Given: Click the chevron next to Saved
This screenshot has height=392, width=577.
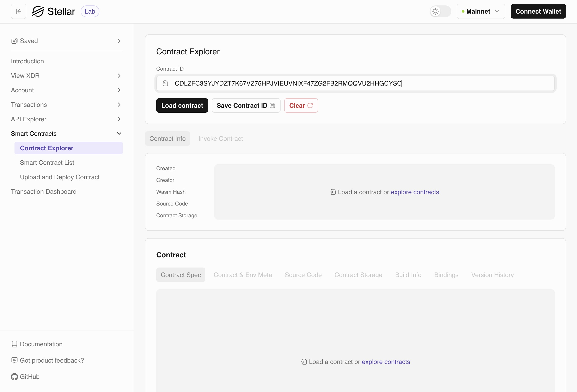Looking at the screenshot, I should click(119, 41).
